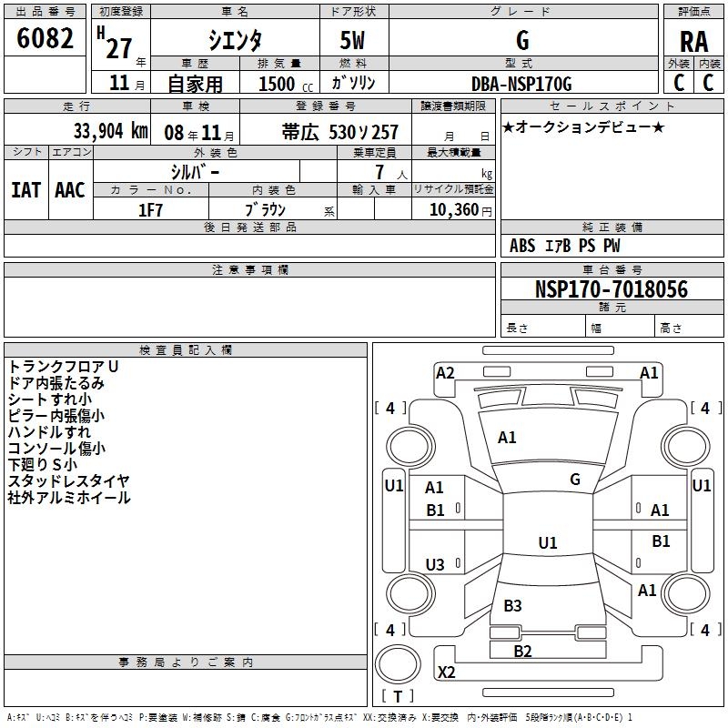Select the G windshield mark on diagram
Screen dimensions: 728x728
(x=575, y=480)
